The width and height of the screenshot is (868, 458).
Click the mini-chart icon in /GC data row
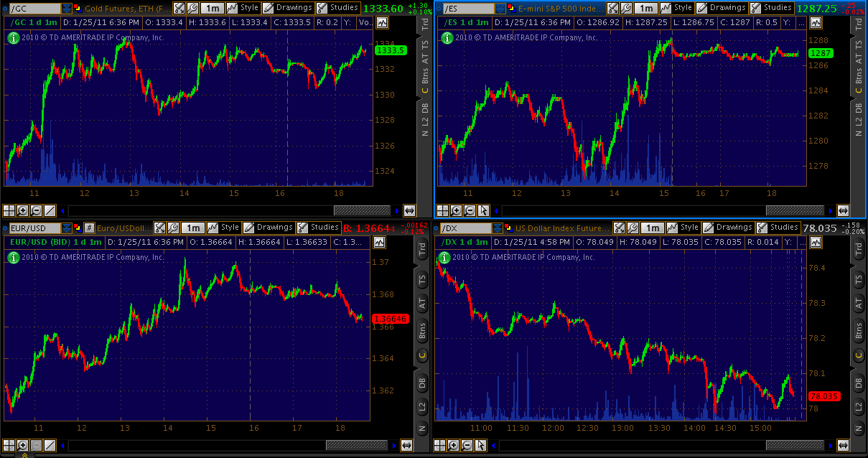click(x=382, y=23)
